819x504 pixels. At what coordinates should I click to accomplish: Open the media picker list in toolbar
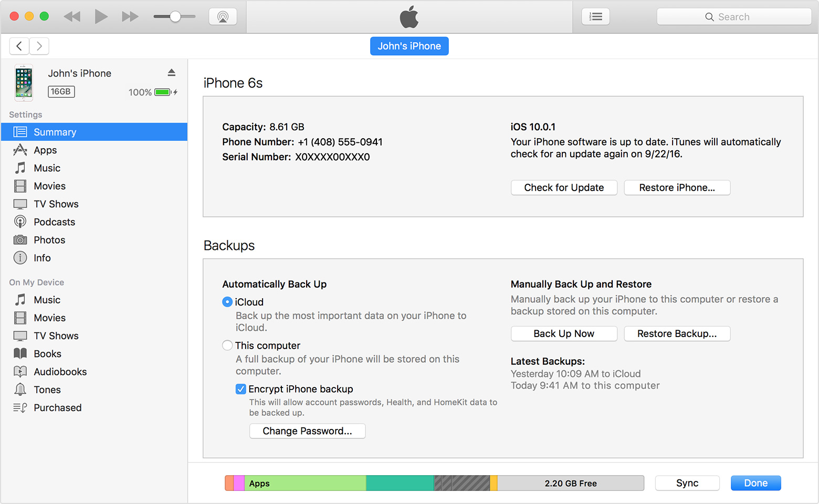(x=595, y=16)
